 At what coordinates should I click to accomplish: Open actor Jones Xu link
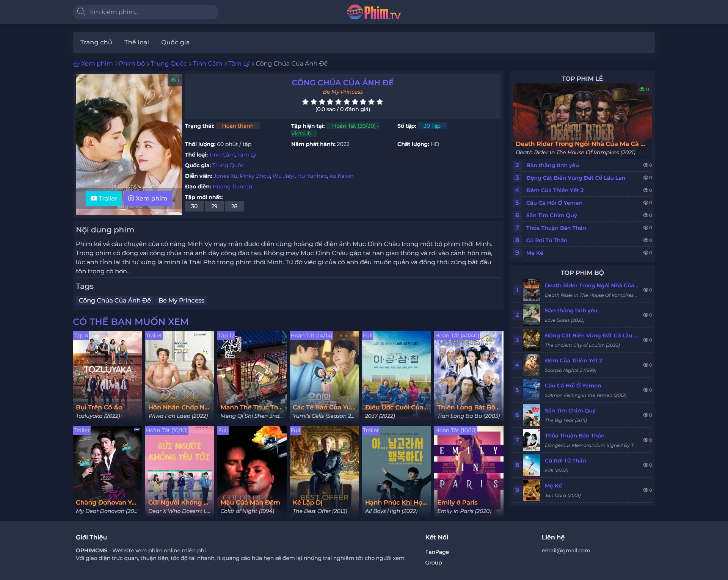pos(225,176)
